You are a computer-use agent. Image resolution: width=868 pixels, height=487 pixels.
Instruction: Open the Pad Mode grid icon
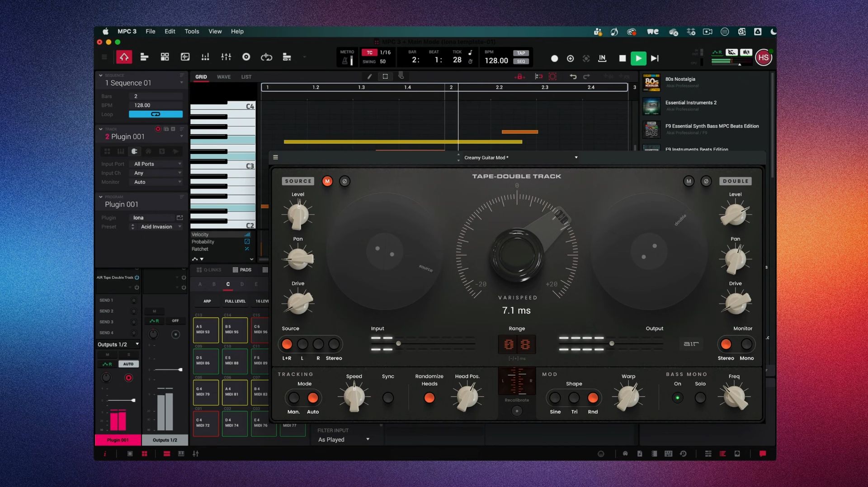pyautogui.click(x=165, y=57)
